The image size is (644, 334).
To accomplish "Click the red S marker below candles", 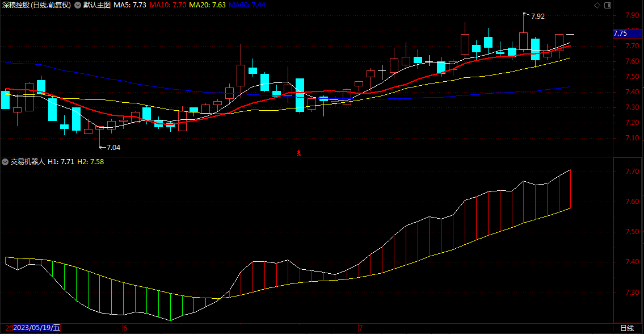I will click(299, 153).
